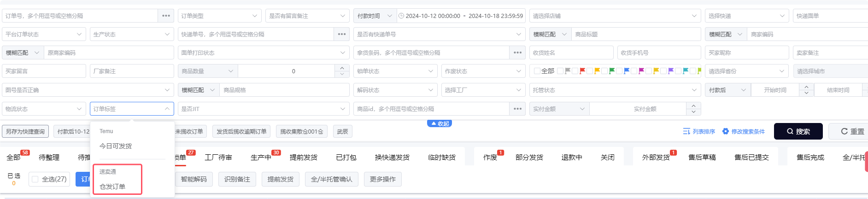Expand the 面单打印状态 dropdown
The width and height of the screenshot is (868, 199).
264,53
